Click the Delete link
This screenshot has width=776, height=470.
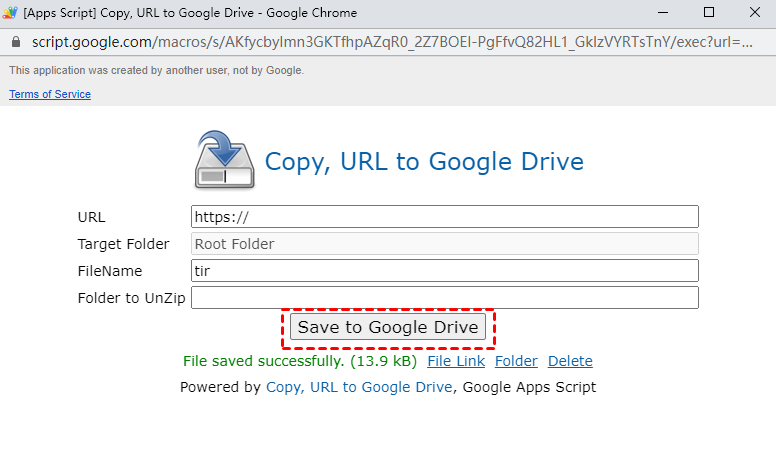click(x=570, y=361)
